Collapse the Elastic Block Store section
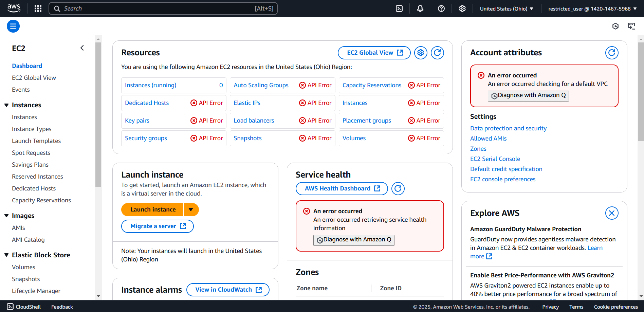 6,255
